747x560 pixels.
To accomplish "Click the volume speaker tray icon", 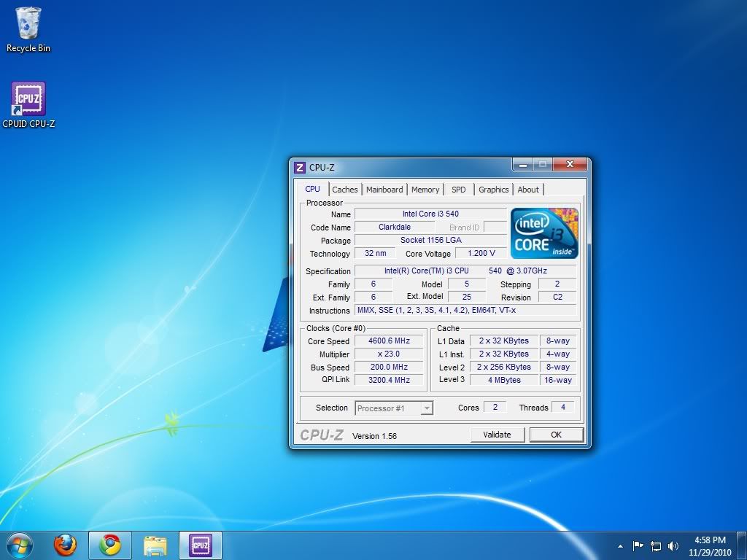I will click(x=673, y=545).
